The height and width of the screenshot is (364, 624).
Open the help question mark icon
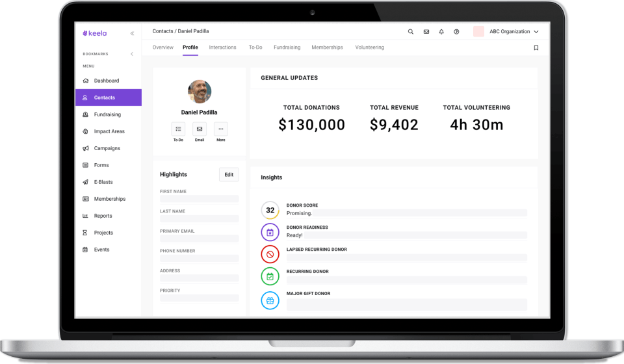pyautogui.click(x=456, y=32)
